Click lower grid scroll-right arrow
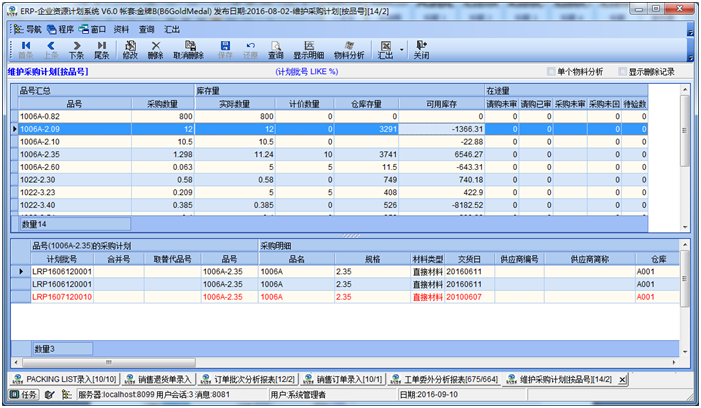Screen dimensions: 701x408 tap(674, 362)
